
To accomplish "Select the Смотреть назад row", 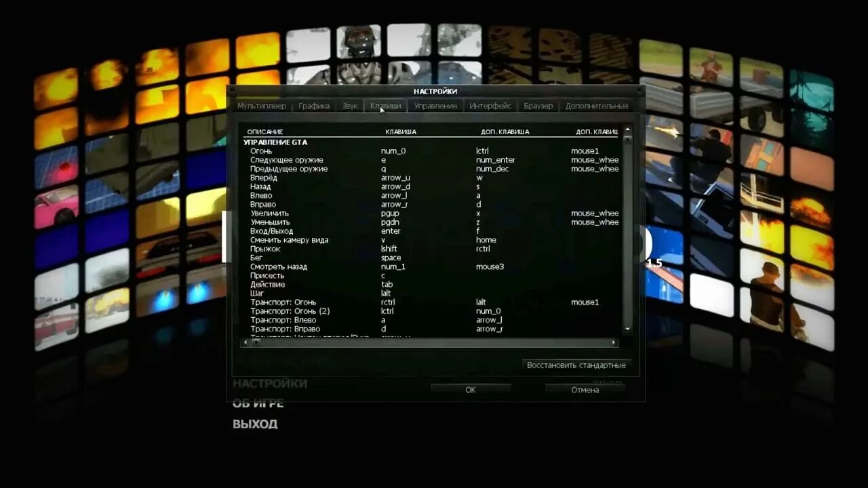I will [431, 266].
